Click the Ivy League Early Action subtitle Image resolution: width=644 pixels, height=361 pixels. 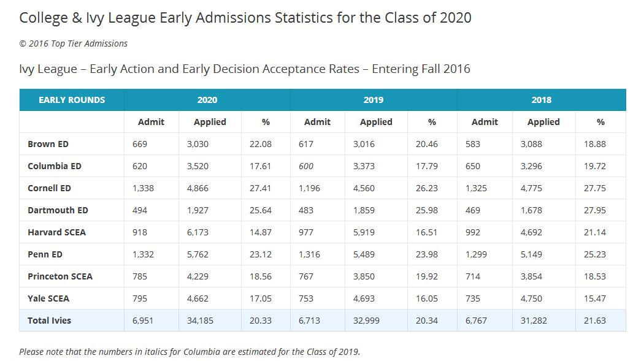(245, 69)
